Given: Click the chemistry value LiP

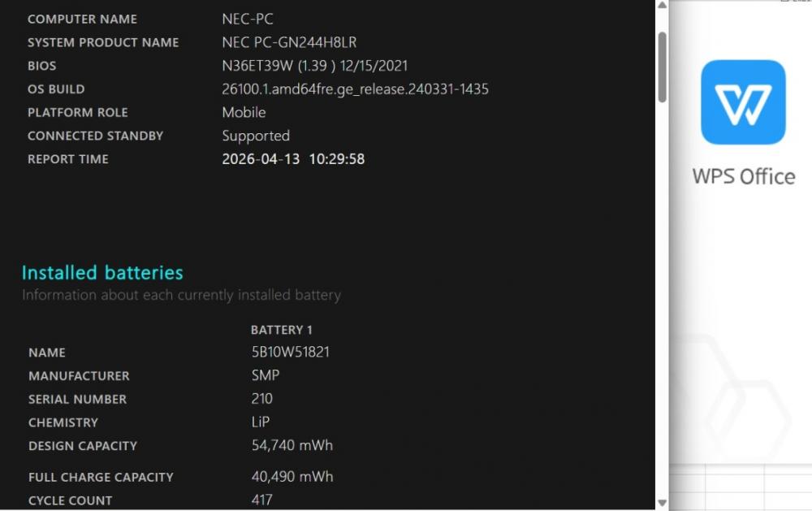Looking at the screenshot, I should (x=261, y=422).
